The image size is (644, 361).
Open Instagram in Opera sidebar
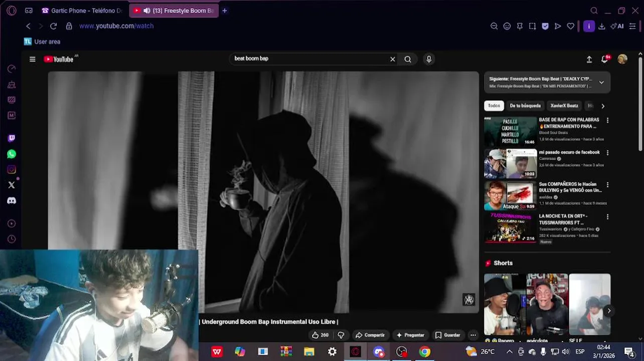(12, 169)
